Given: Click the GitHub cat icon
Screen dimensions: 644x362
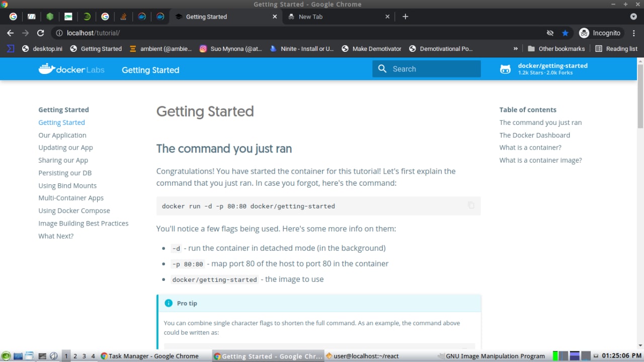Looking at the screenshot, I should (506, 69).
